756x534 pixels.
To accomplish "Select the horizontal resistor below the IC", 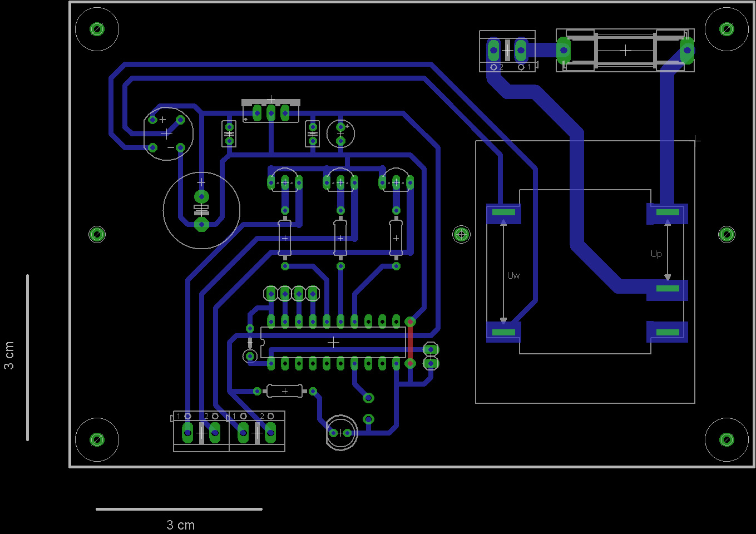I will coord(285,391).
